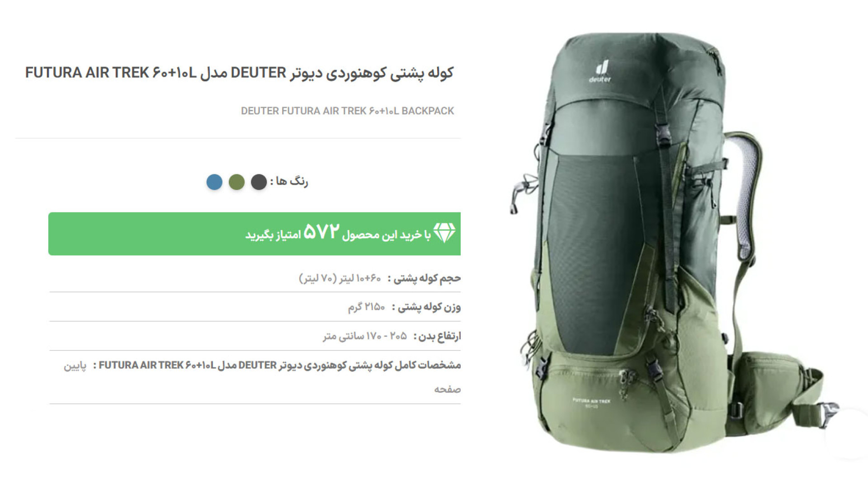Click the ارتفاع بدن body height label

(437, 336)
